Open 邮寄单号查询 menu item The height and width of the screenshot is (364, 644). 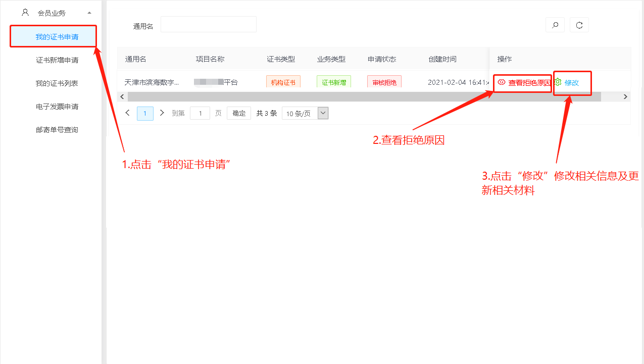[57, 130]
